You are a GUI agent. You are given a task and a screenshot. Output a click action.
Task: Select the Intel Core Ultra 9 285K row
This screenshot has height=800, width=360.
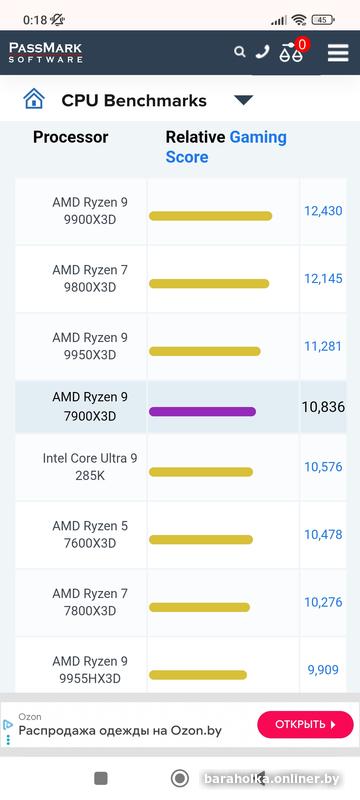pyautogui.click(x=181, y=467)
